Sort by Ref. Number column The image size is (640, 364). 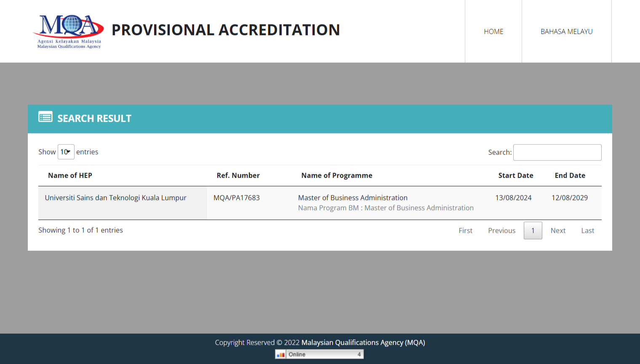point(238,175)
